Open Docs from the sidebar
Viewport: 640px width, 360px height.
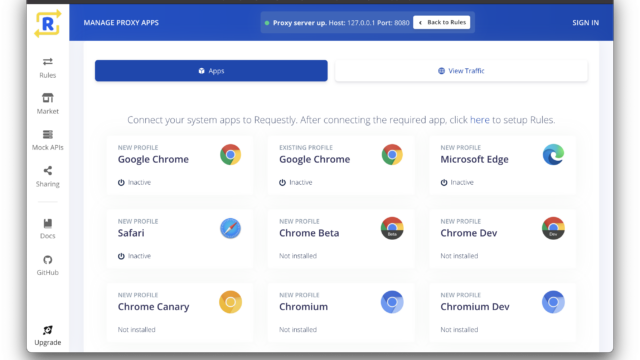point(48,229)
